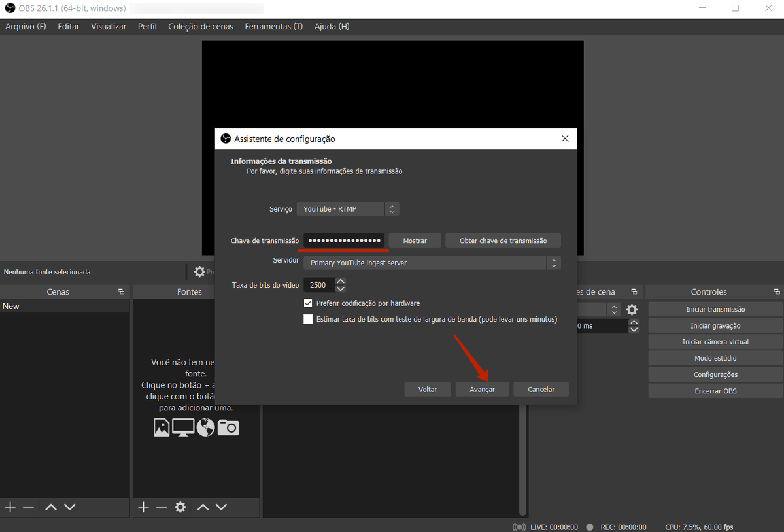Screen dimensions: 784x532
Task: Add a source with plus icon
Action: 143,507
